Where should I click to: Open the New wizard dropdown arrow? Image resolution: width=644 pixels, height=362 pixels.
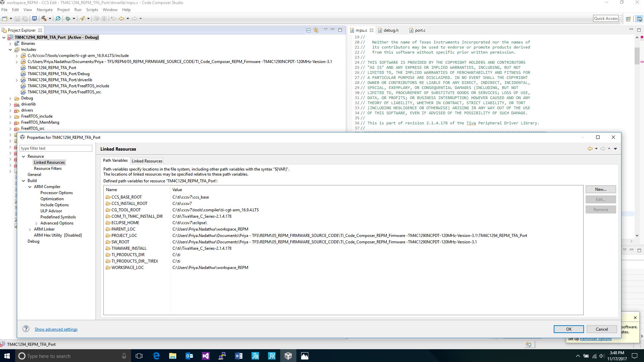point(11,19)
